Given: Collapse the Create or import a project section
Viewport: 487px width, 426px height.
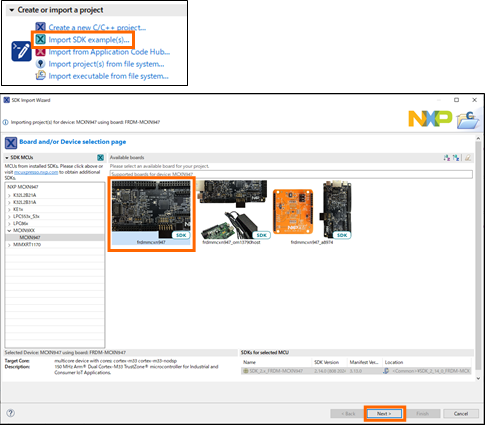Looking at the screenshot, I should (12, 10).
